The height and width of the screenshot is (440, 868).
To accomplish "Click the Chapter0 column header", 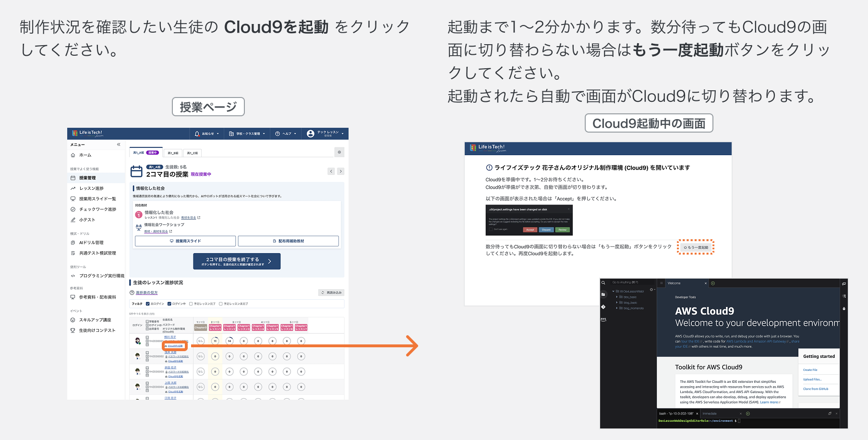I will coord(201,328).
